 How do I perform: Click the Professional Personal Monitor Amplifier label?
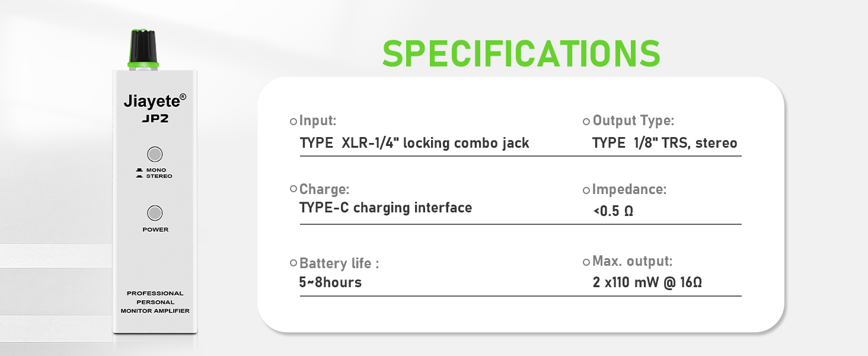(x=155, y=302)
